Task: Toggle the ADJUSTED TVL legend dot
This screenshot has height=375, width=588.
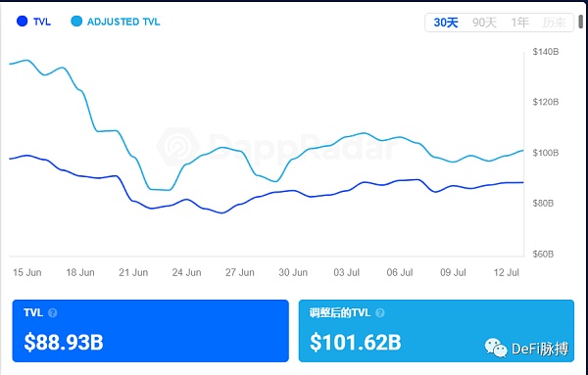Action: [76, 22]
